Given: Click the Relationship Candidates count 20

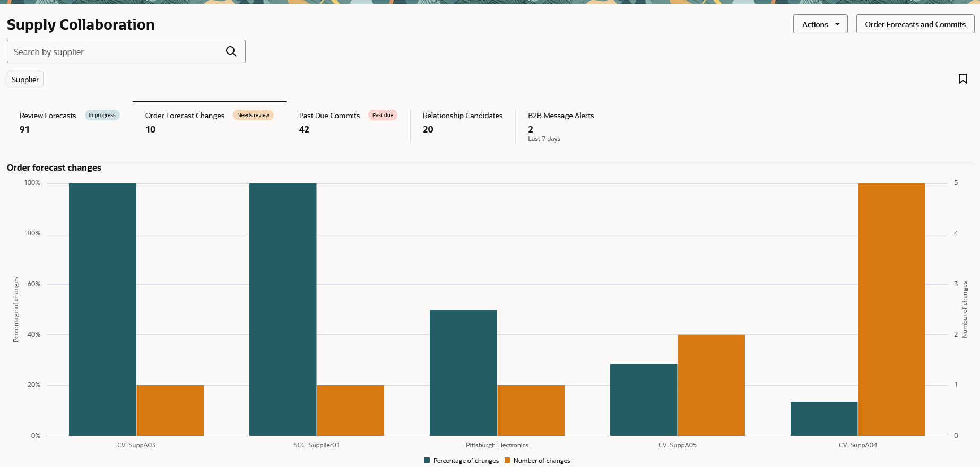Looking at the screenshot, I should point(428,129).
